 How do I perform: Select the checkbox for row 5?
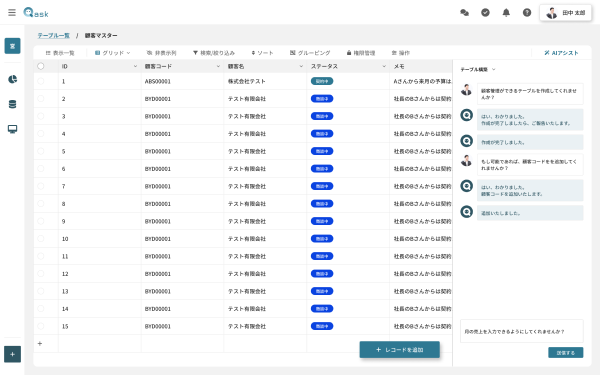tap(41, 151)
